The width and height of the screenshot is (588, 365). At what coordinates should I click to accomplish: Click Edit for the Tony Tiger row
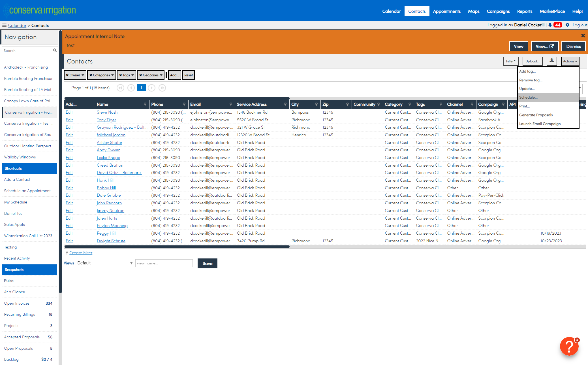coord(69,120)
